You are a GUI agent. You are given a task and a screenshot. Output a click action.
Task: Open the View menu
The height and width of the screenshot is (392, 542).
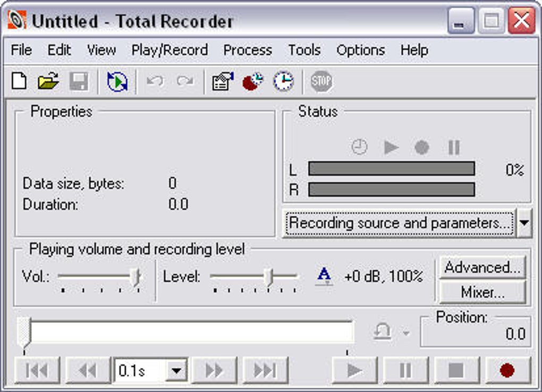tap(101, 50)
